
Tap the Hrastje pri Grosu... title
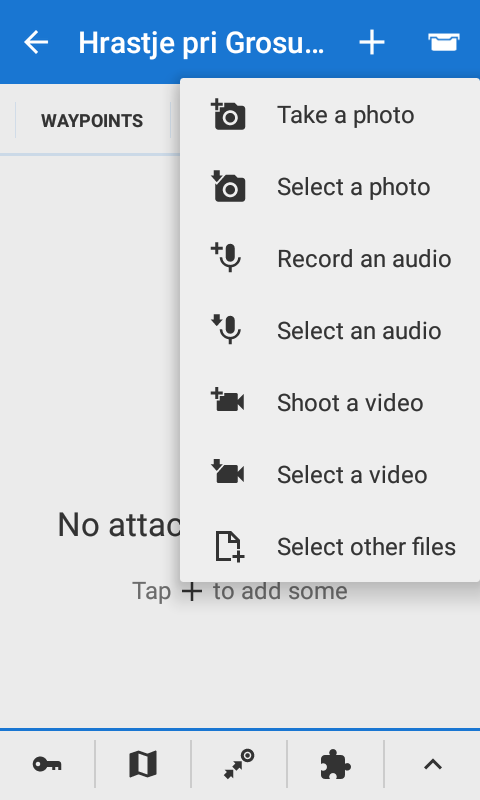coord(201,43)
